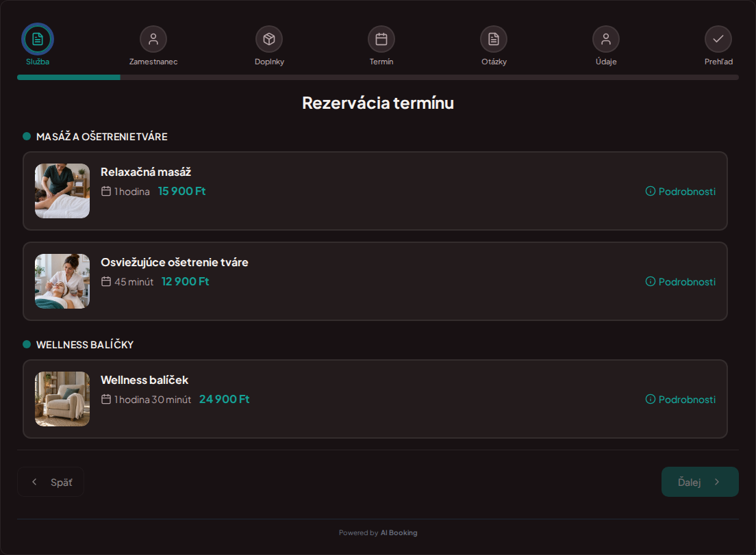Viewport: 756px width, 555px height.
Task: Open the Doplnky step box icon
Action: (x=269, y=39)
